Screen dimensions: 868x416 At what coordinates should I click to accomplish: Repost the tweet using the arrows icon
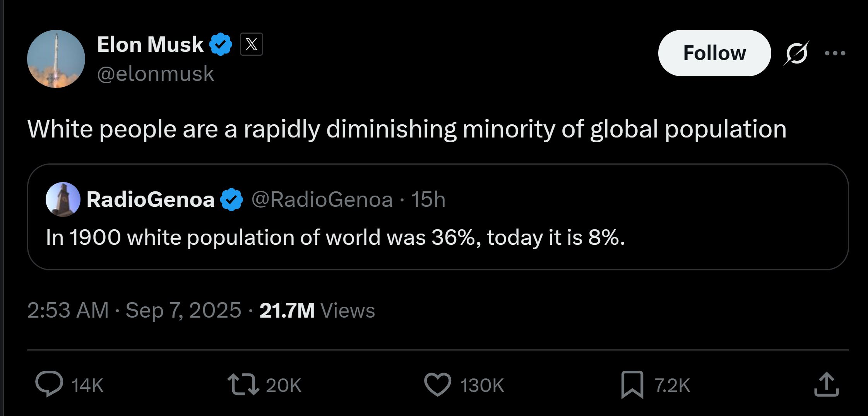point(243,384)
